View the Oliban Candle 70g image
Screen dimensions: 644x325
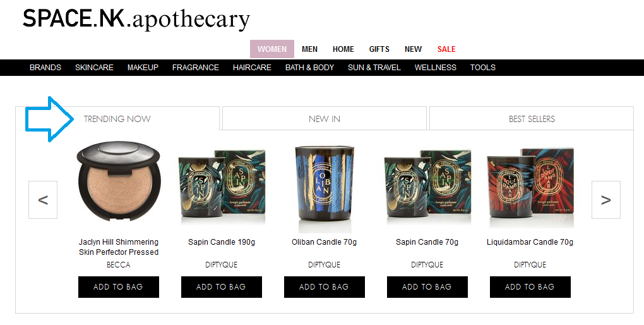pos(324,189)
